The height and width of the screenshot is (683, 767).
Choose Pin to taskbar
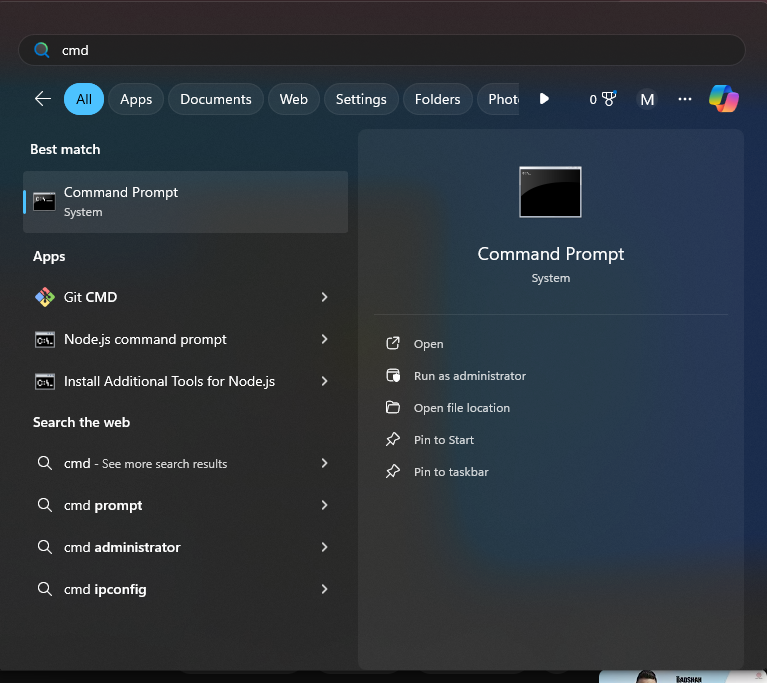pos(451,472)
